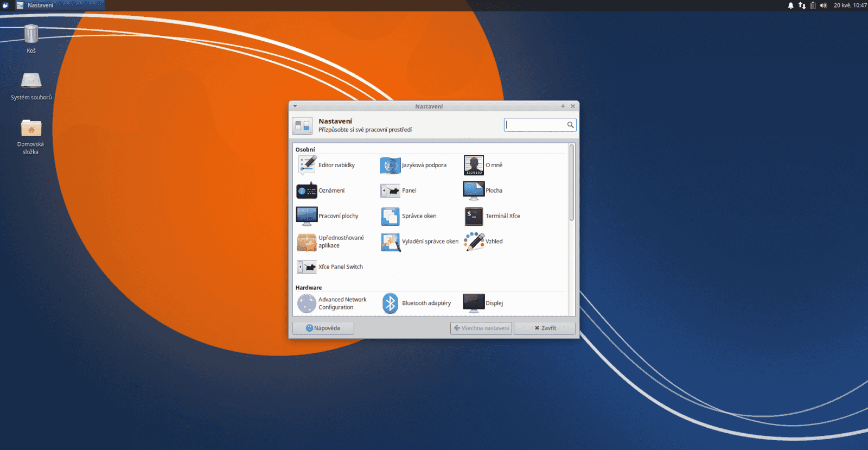Open Vyladění správce oken tweaks icon
Image resolution: width=868 pixels, height=450 pixels.
point(390,242)
